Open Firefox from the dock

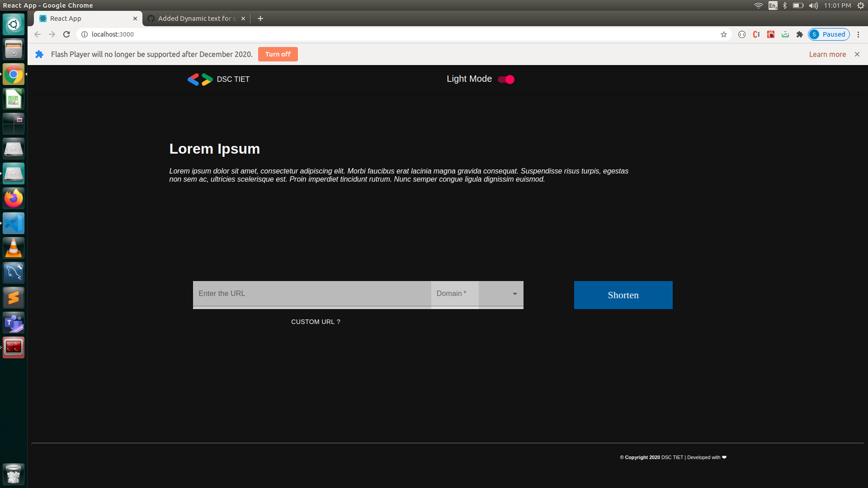13,198
